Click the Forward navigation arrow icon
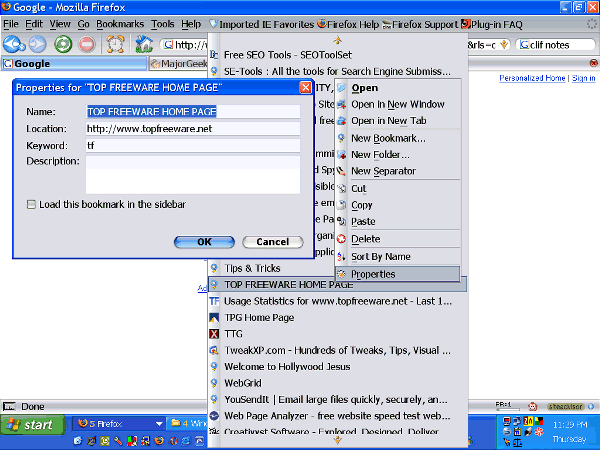 coord(38,44)
